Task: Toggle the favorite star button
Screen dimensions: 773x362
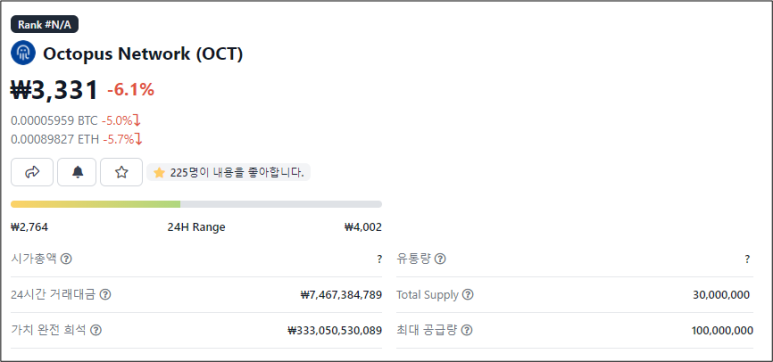Action: (x=121, y=172)
